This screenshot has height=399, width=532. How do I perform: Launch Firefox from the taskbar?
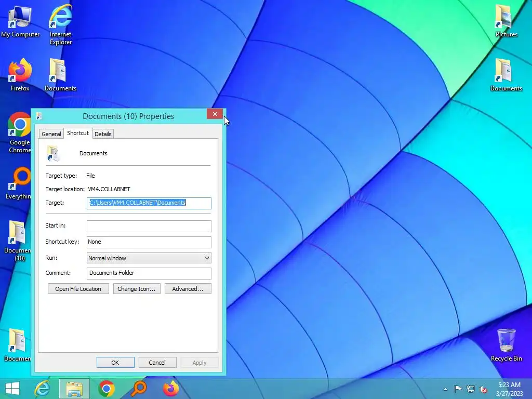click(170, 389)
